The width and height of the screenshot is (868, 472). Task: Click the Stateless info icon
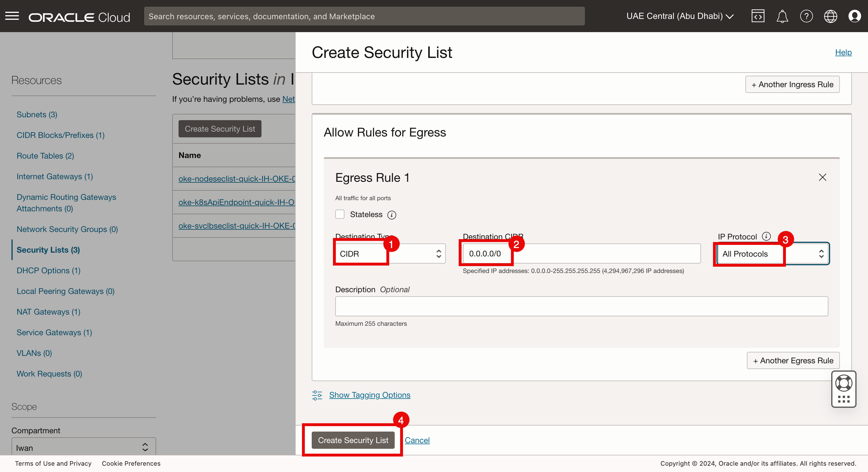(392, 215)
